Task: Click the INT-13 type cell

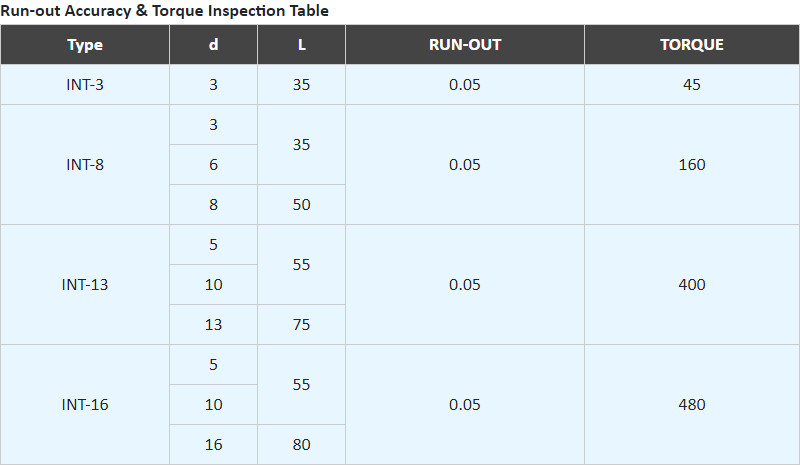Action: (x=85, y=285)
